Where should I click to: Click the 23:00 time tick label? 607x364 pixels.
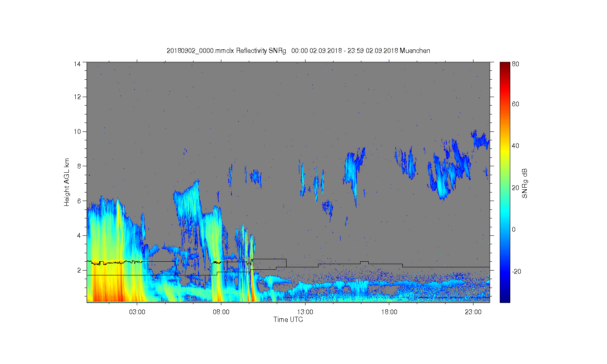coord(473,312)
